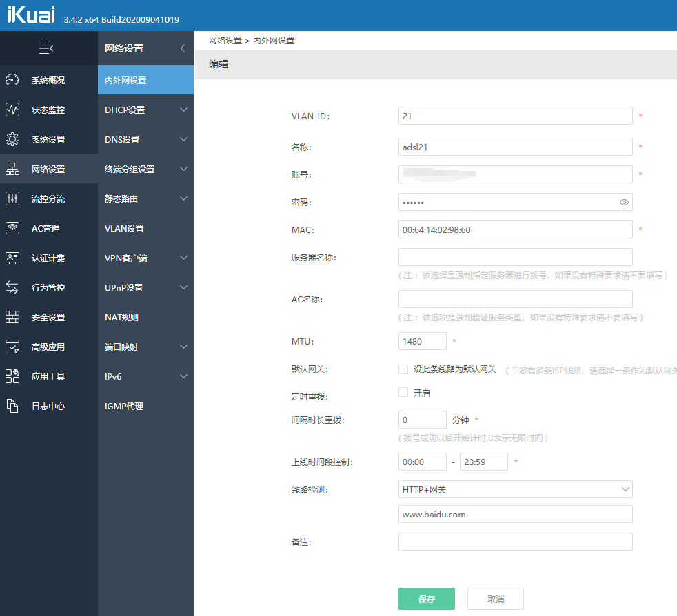Open the 线路检测 HTTP+网关 dropdown
Viewport: 677px width, 616px height.
(516, 489)
